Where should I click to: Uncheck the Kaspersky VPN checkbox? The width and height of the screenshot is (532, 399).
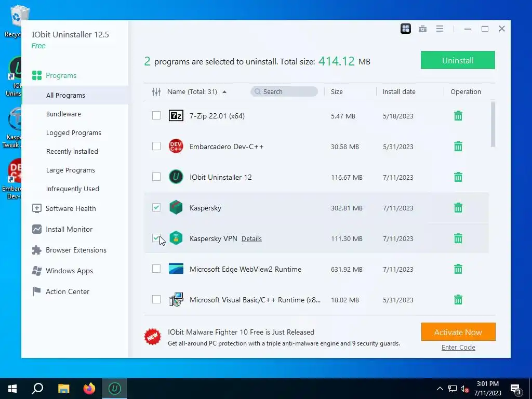156,238
